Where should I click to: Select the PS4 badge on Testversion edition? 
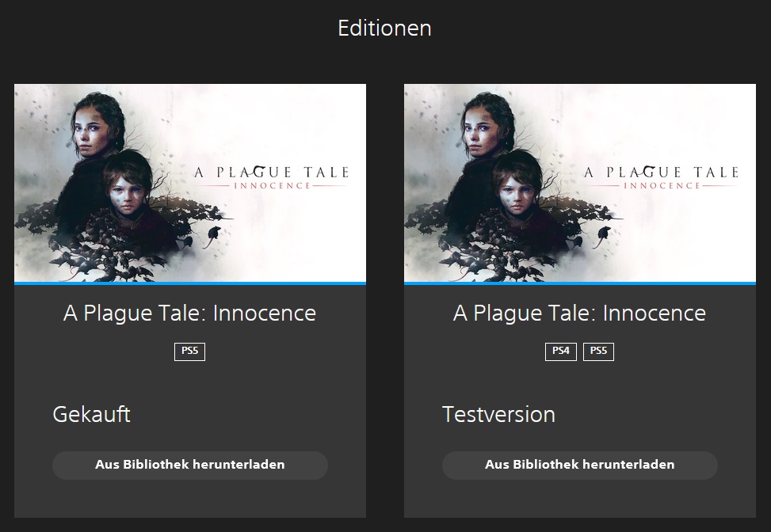pyautogui.click(x=560, y=351)
